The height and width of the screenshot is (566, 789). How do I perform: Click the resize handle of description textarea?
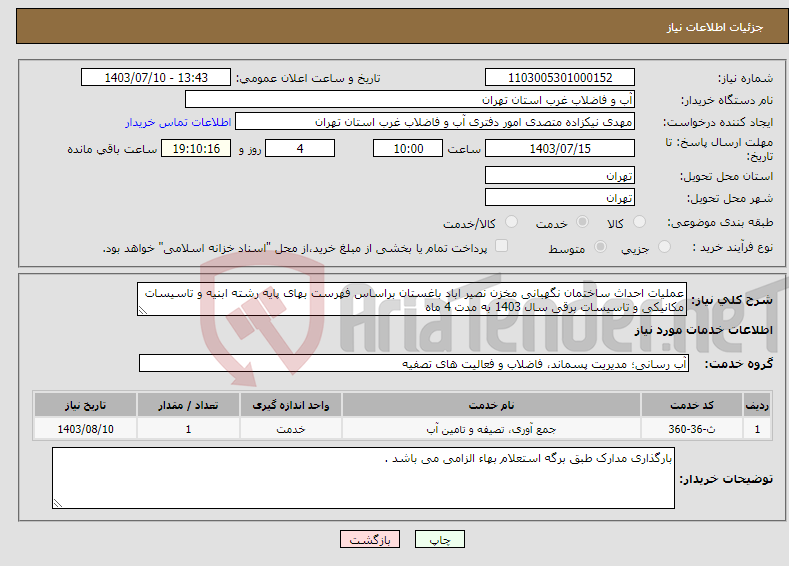(143, 310)
